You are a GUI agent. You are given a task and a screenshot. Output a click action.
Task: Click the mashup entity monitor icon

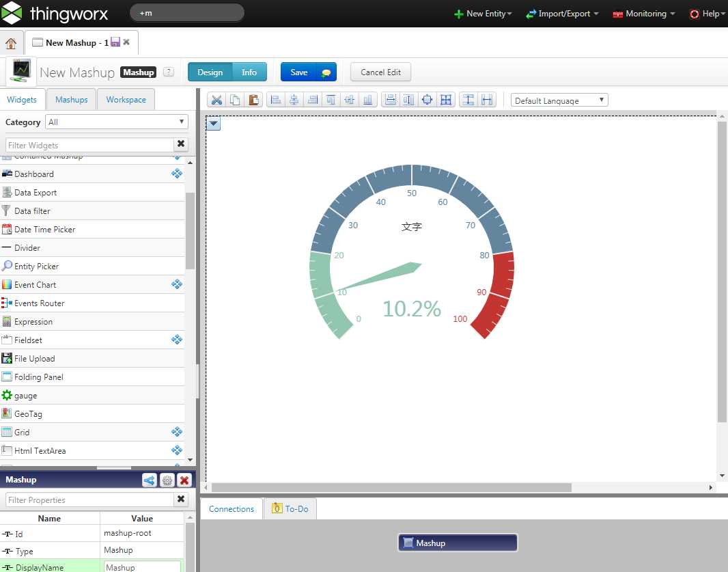(21, 72)
